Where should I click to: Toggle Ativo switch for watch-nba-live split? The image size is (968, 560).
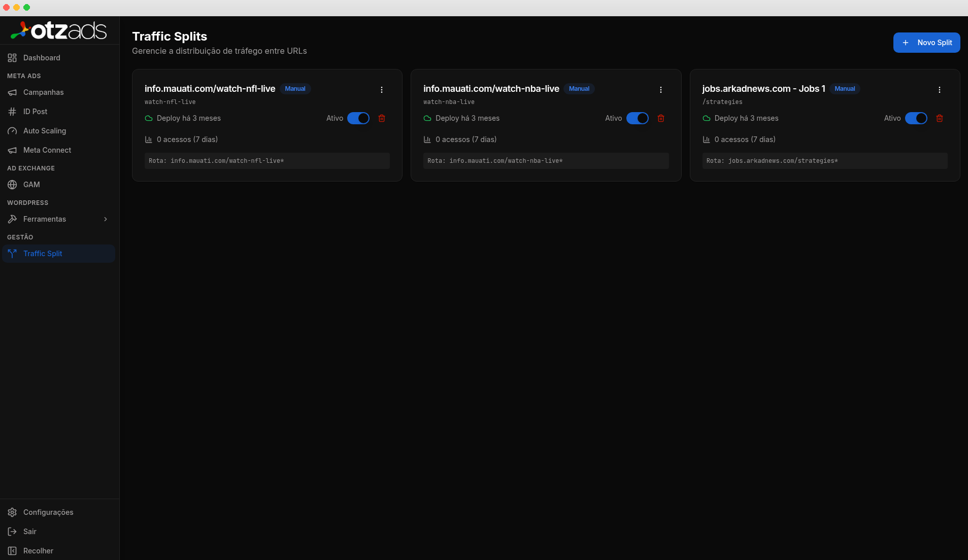(x=638, y=118)
